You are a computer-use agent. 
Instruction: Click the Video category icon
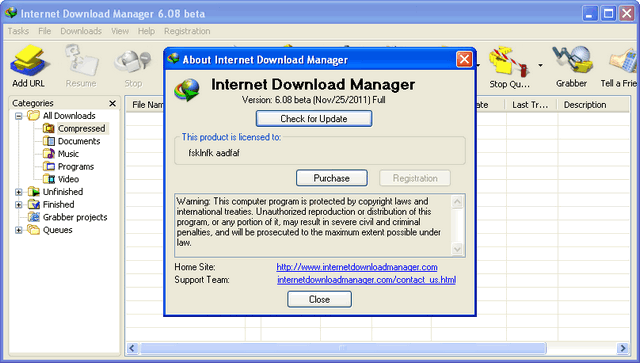coord(49,179)
